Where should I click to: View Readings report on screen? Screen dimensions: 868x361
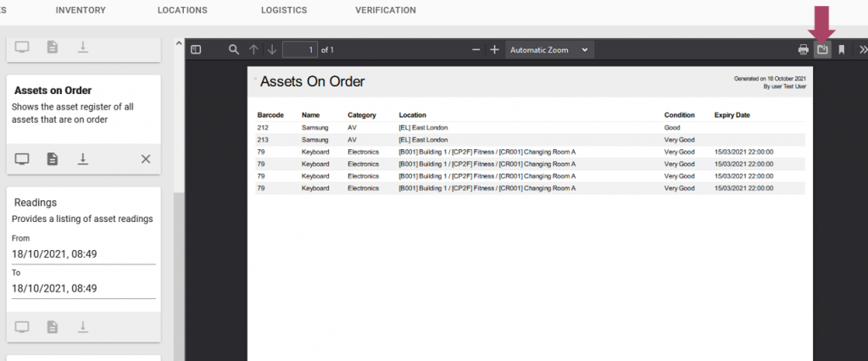[21, 326]
